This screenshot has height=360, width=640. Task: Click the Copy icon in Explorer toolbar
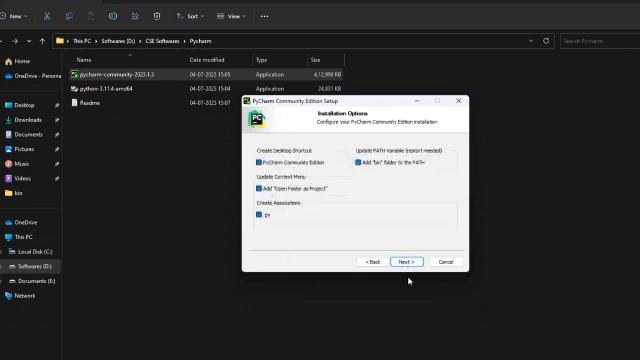[69, 16]
